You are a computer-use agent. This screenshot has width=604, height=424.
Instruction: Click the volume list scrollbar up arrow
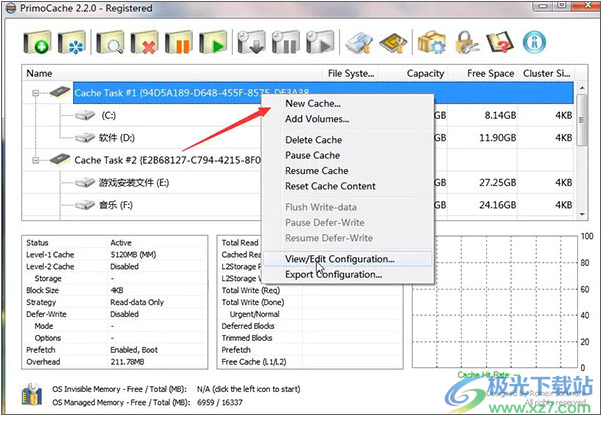pyautogui.click(x=582, y=88)
